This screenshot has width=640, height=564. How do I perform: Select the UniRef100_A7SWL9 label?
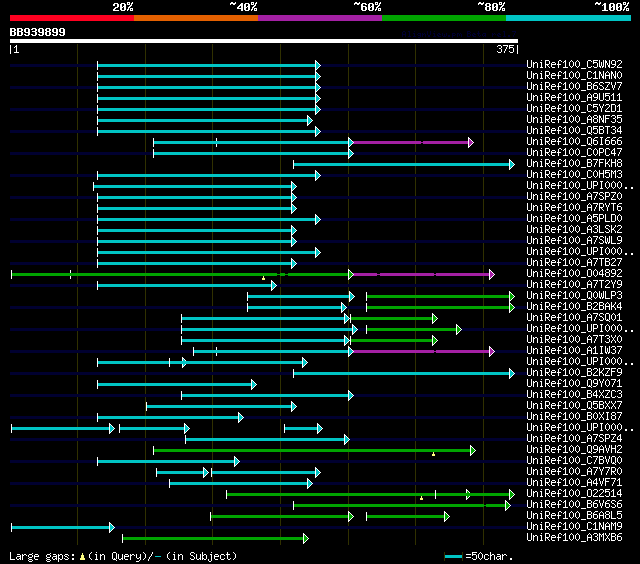574,241
